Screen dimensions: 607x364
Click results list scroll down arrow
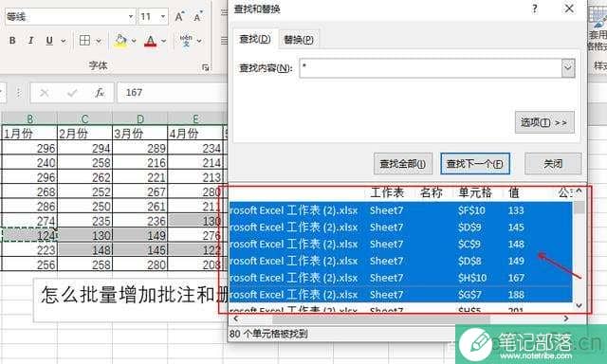tap(579, 305)
